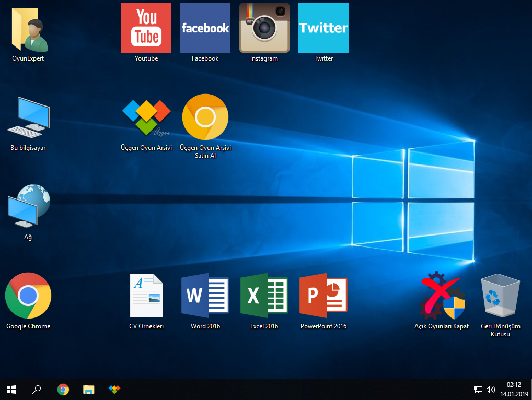This screenshot has height=400, width=532.
Task: Select the Ağ network icon
Action: (x=29, y=206)
